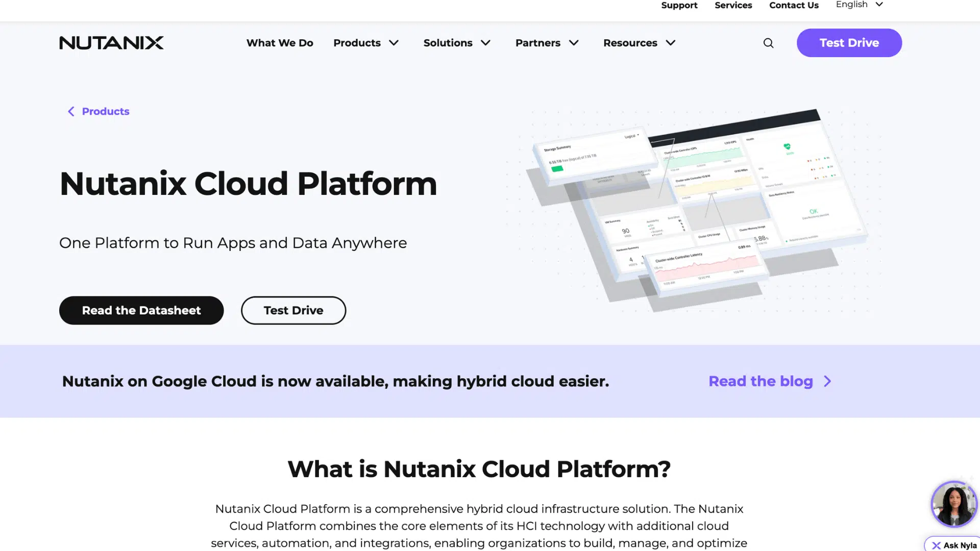
Task: Open the Ask Nyla assistant avatar
Action: pyautogui.click(x=953, y=504)
